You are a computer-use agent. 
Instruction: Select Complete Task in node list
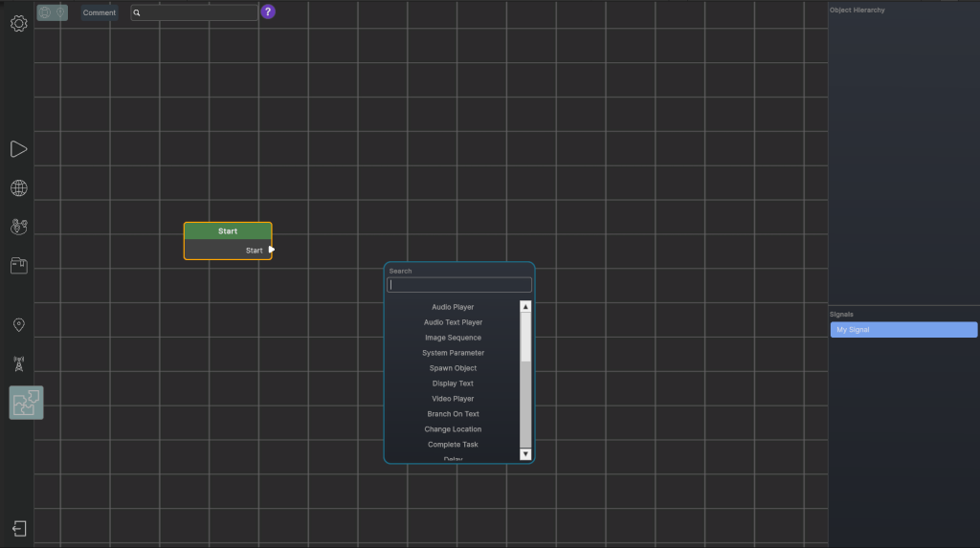[453, 445]
